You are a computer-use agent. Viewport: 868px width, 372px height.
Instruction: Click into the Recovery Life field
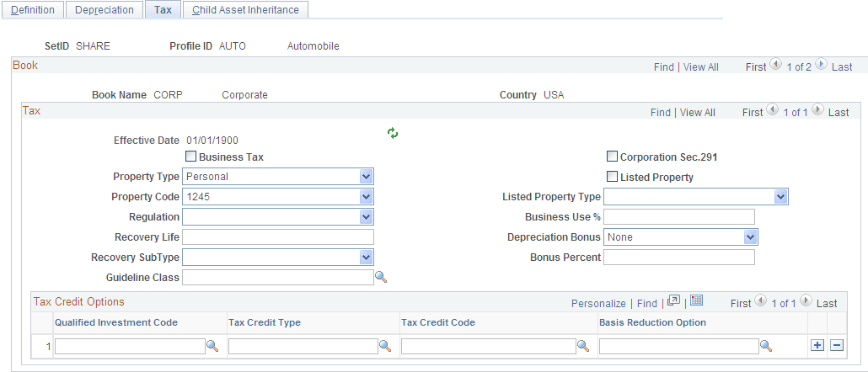pos(278,237)
